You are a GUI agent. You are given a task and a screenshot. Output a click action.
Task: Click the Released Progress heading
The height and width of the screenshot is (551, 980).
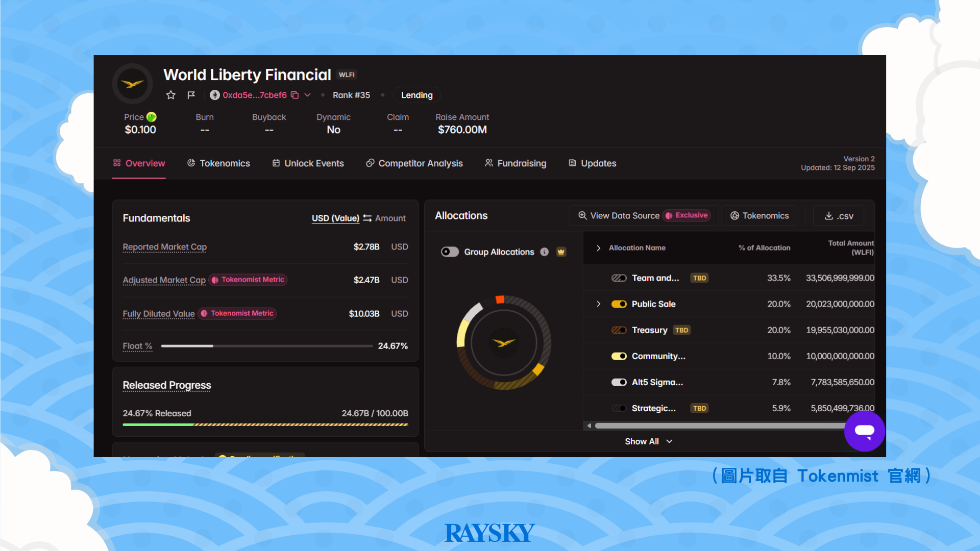coord(166,385)
